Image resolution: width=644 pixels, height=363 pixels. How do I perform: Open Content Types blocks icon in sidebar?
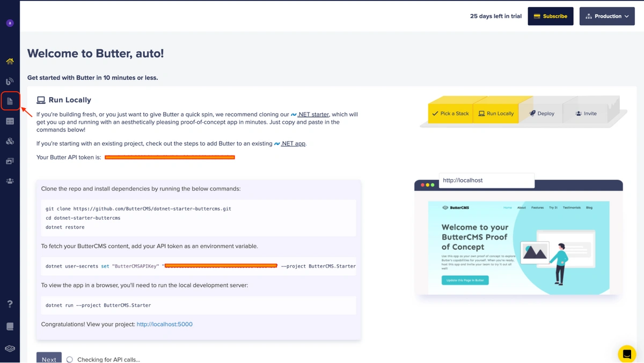click(10, 141)
